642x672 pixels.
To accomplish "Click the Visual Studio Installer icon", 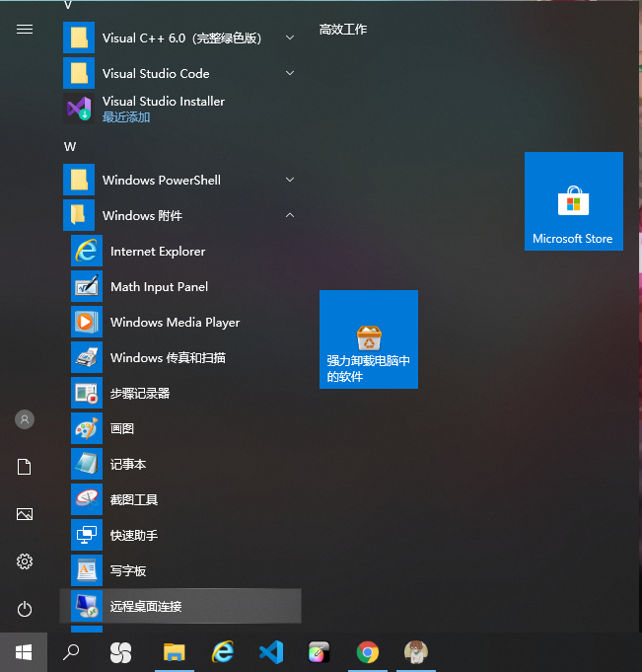I will [79, 109].
